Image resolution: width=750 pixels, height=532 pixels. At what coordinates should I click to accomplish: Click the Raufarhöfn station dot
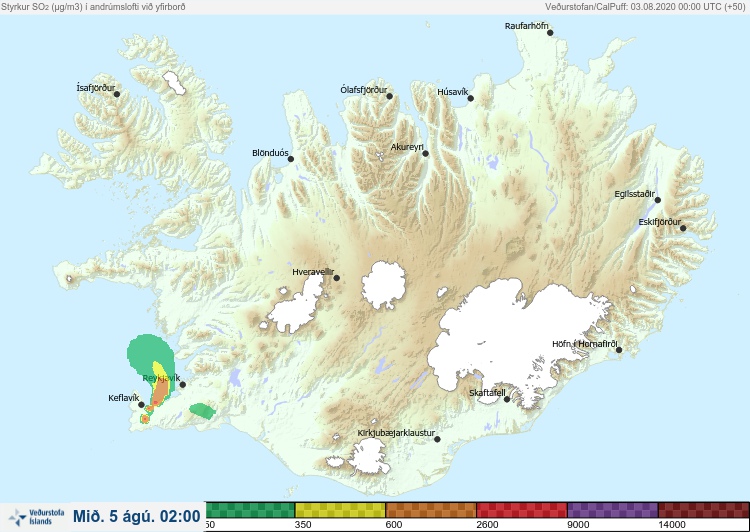tap(550, 33)
